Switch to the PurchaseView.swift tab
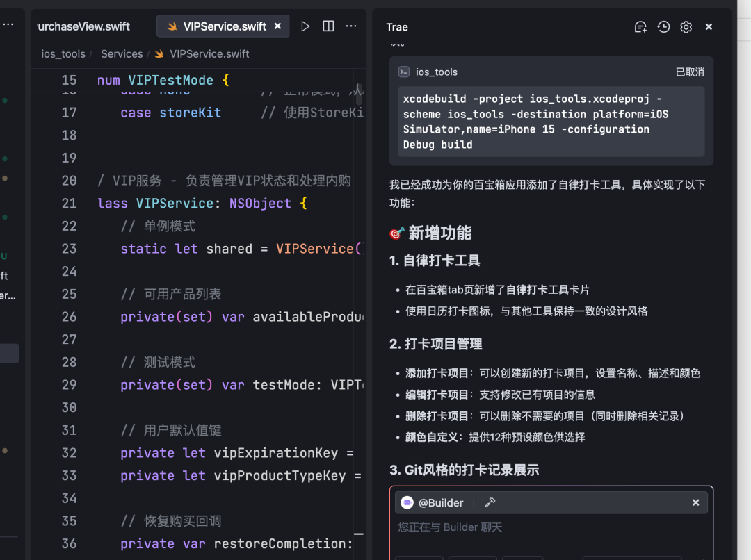The width and height of the screenshot is (751, 560). point(84,26)
